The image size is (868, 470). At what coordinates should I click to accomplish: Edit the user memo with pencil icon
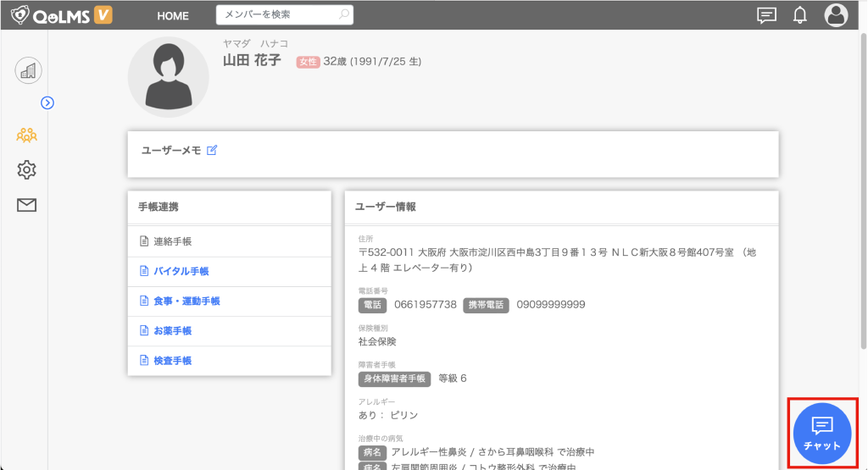tap(212, 150)
